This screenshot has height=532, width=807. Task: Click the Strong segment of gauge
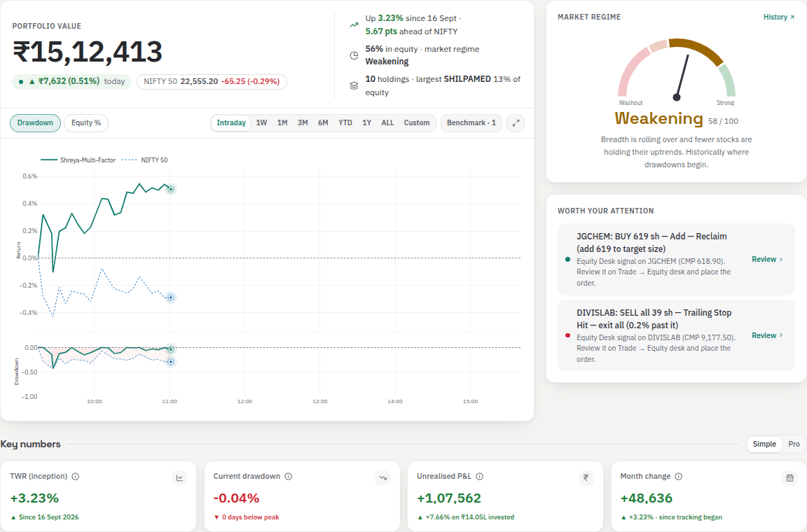coord(727,80)
